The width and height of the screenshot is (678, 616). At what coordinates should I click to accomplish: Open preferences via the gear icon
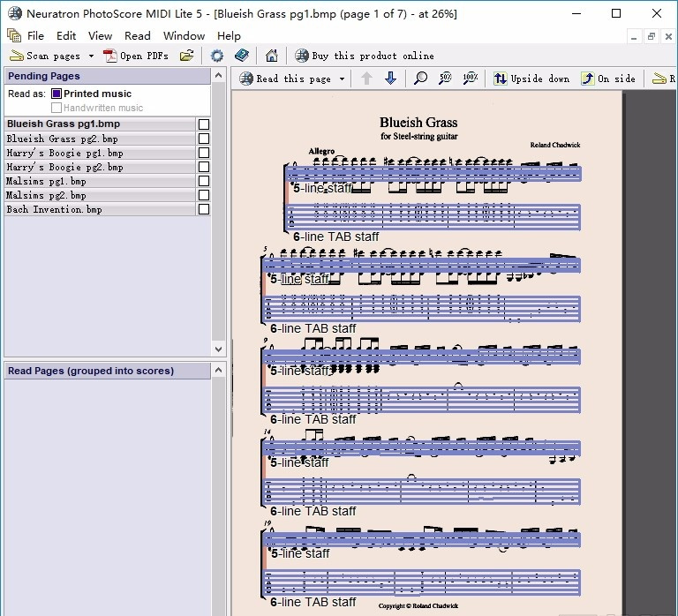coord(217,56)
